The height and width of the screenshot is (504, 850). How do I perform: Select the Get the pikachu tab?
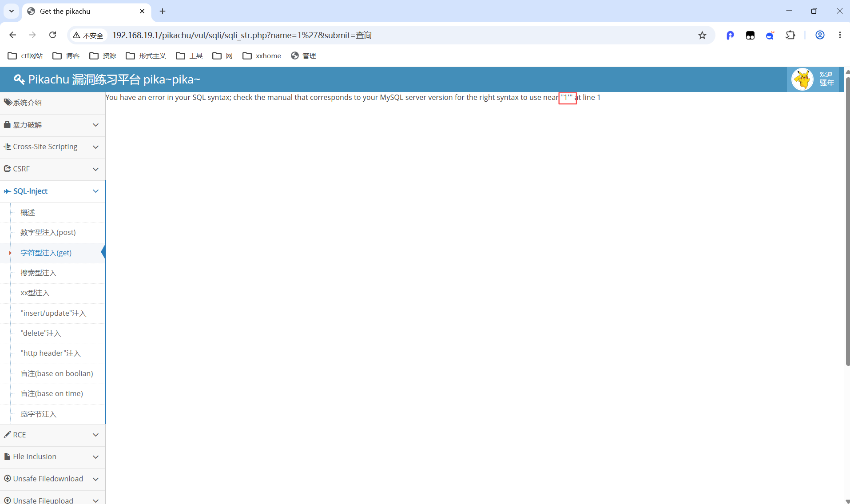[x=87, y=11]
